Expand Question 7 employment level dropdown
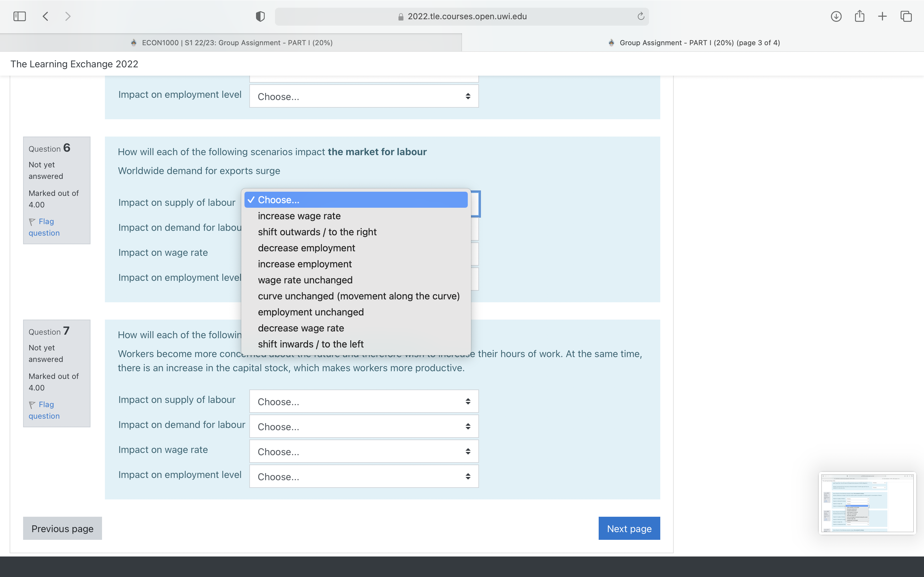The image size is (924, 577). [x=364, y=477]
